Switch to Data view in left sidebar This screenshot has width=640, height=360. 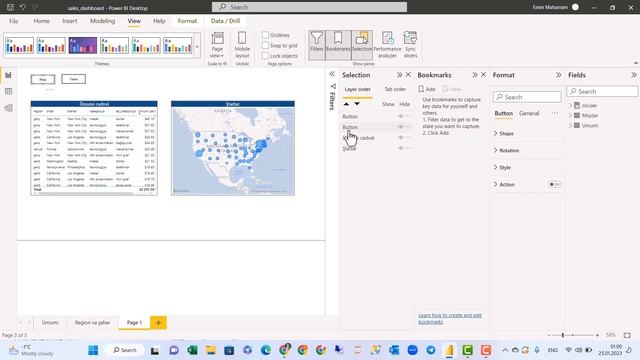[8, 91]
